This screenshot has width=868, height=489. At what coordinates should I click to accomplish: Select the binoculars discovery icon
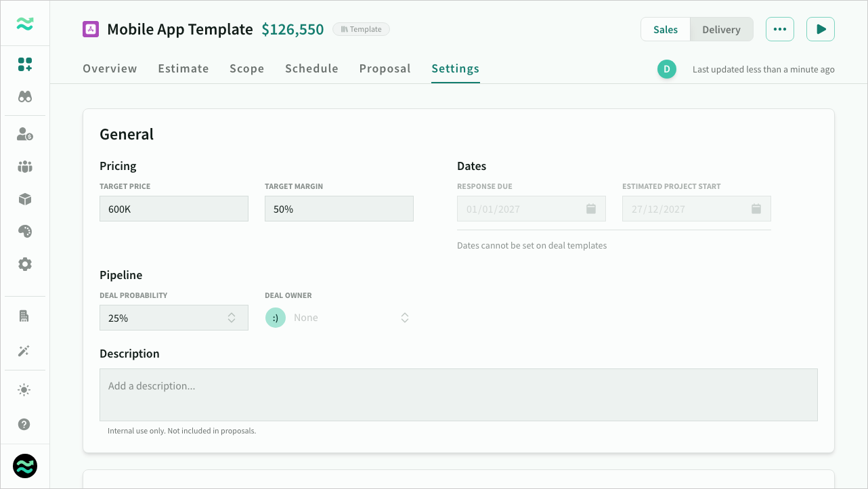(24, 96)
